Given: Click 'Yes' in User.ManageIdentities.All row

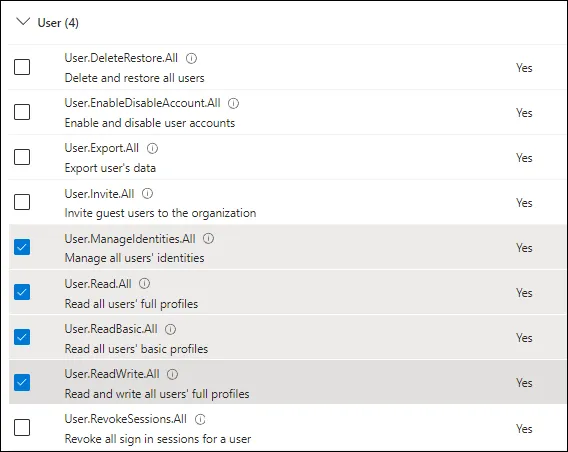Looking at the screenshot, I should (524, 248).
